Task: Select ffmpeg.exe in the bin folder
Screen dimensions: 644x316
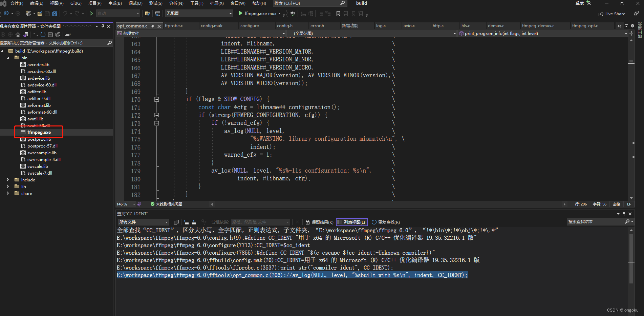Action: tap(38, 132)
